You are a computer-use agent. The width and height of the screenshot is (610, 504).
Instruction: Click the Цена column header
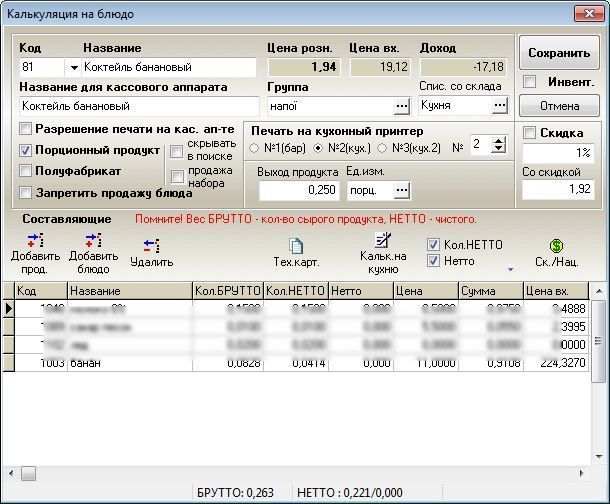426,291
